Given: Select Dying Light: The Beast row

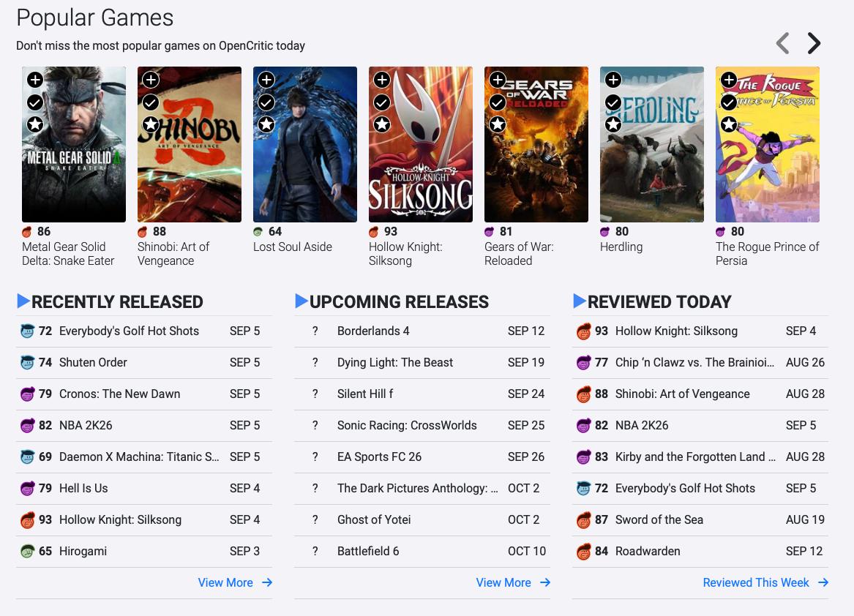Looking at the screenshot, I should tap(422, 363).
